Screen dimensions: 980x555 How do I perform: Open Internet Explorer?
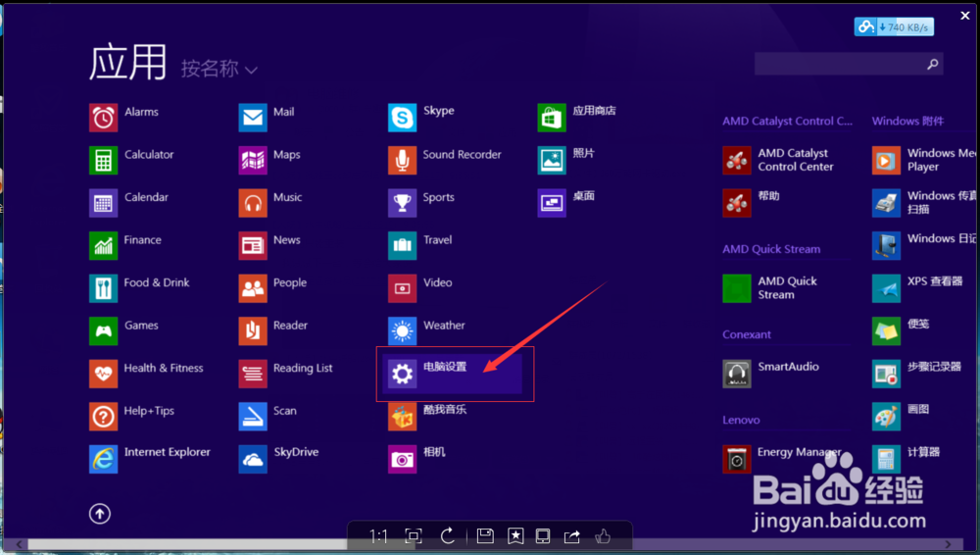click(150, 458)
